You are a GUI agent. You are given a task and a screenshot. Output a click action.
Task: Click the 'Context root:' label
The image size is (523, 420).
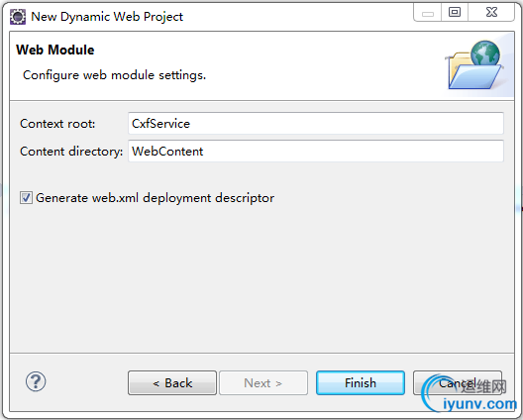tap(57, 124)
